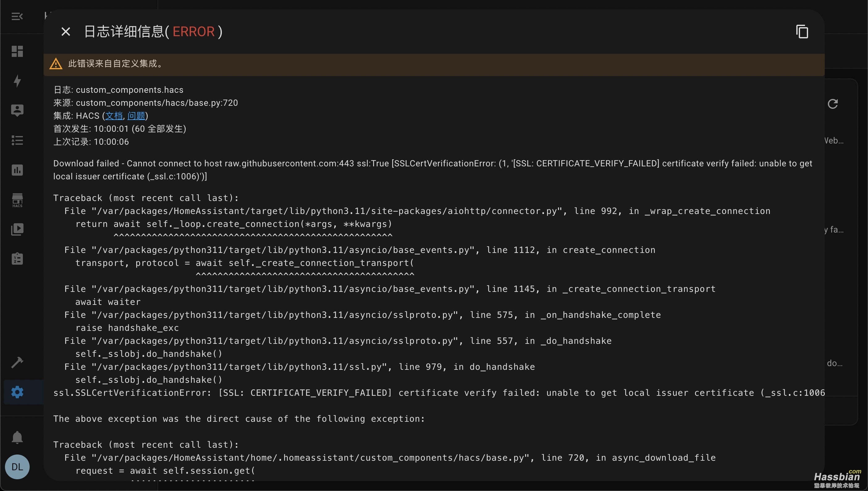Open the DL user profile avatar

[17, 467]
